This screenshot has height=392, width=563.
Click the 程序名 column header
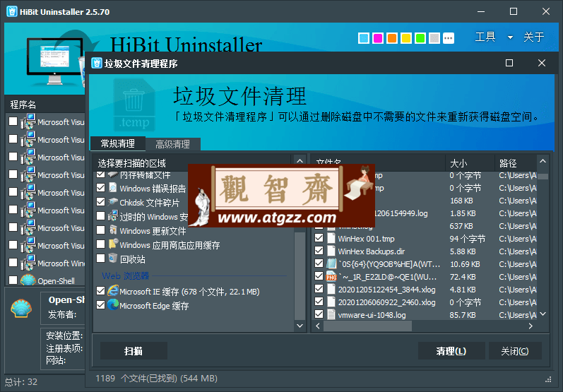point(45,105)
